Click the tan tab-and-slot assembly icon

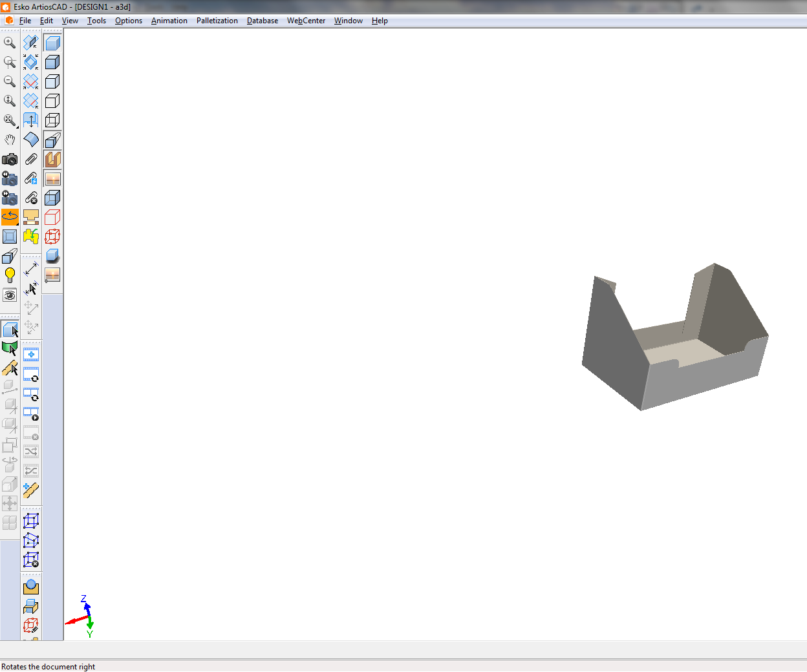tap(31, 217)
